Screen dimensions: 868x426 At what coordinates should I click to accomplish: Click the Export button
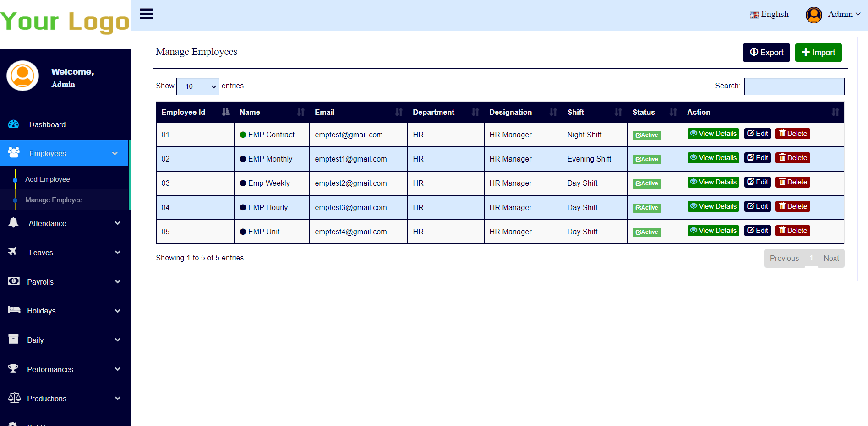click(x=766, y=52)
